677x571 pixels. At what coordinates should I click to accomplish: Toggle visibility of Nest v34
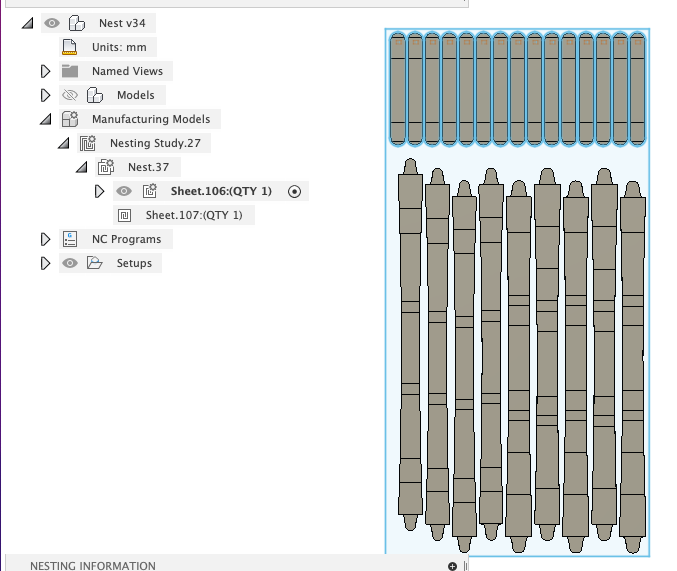coord(52,23)
